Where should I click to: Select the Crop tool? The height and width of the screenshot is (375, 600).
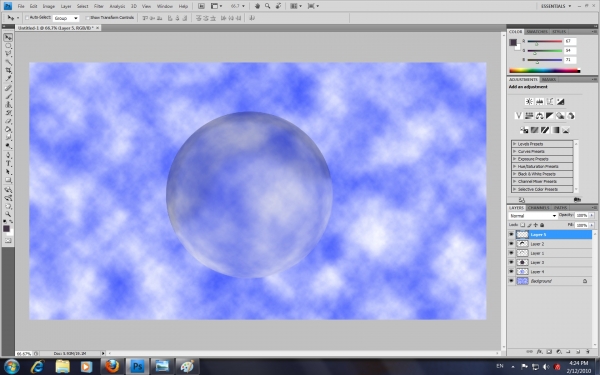click(8, 71)
